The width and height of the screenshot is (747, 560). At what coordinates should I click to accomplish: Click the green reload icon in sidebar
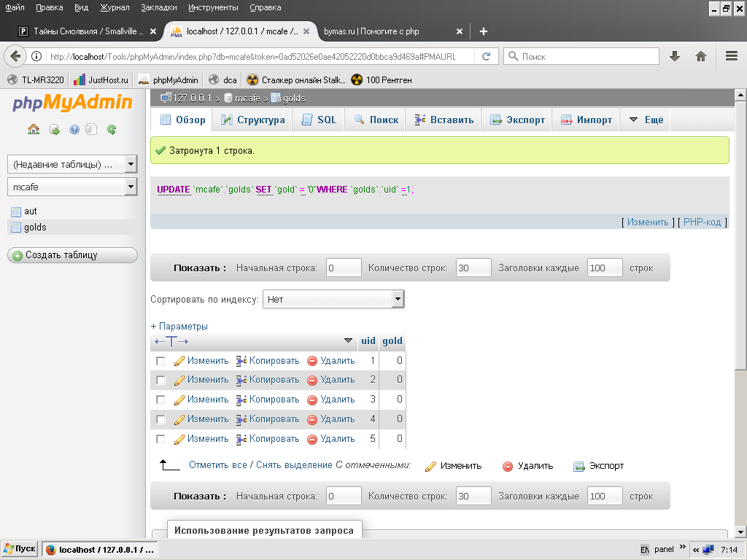pos(112,130)
